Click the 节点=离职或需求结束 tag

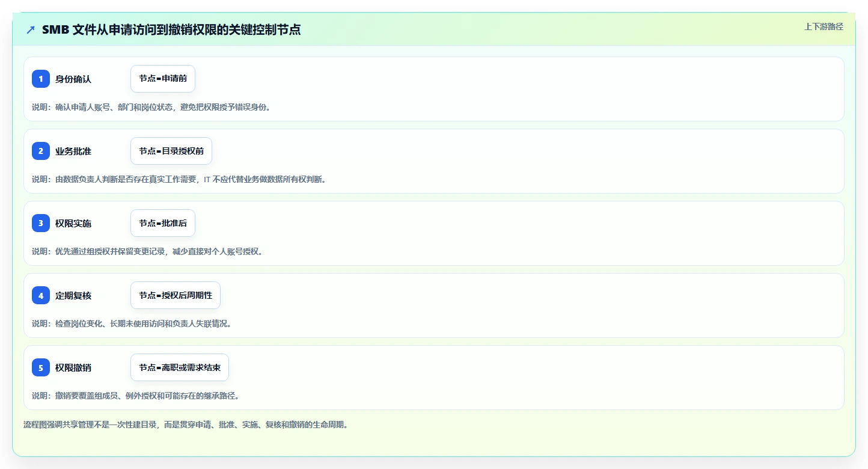(180, 367)
